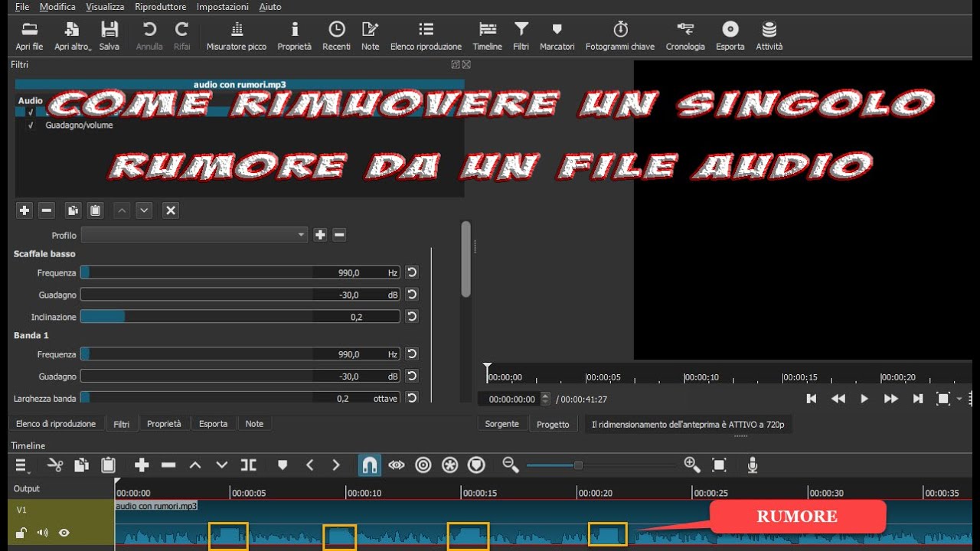
Task: Show the Recenti panel from the toolbar
Action: (337, 36)
